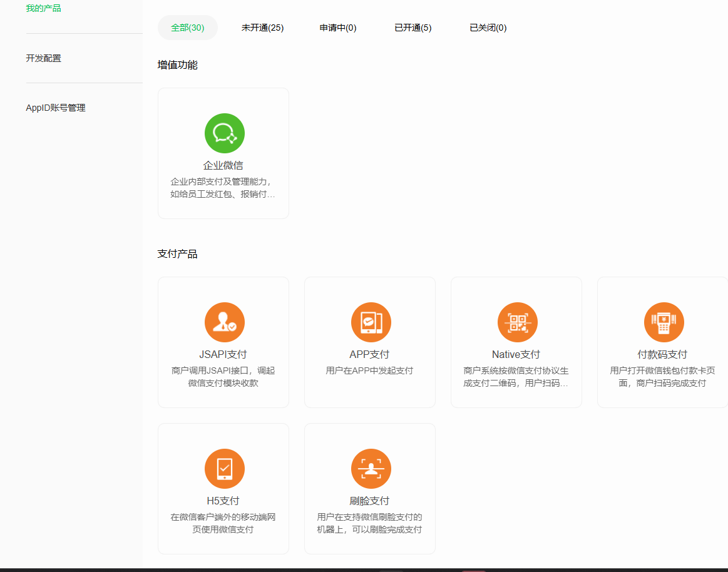
Task: Go to 开发配置 in the sidebar
Action: pos(44,58)
